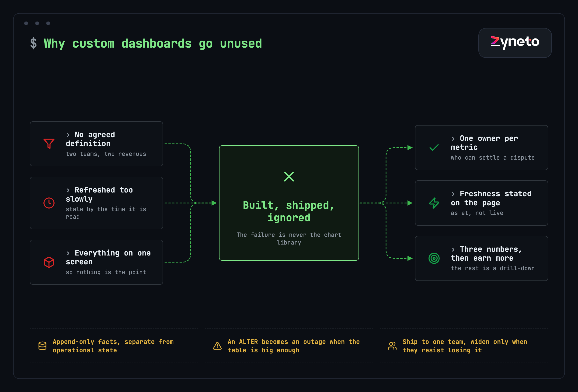The width and height of the screenshot is (578, 392).
Task: Click the note Ship to one team, widen only
Action: 465,346
